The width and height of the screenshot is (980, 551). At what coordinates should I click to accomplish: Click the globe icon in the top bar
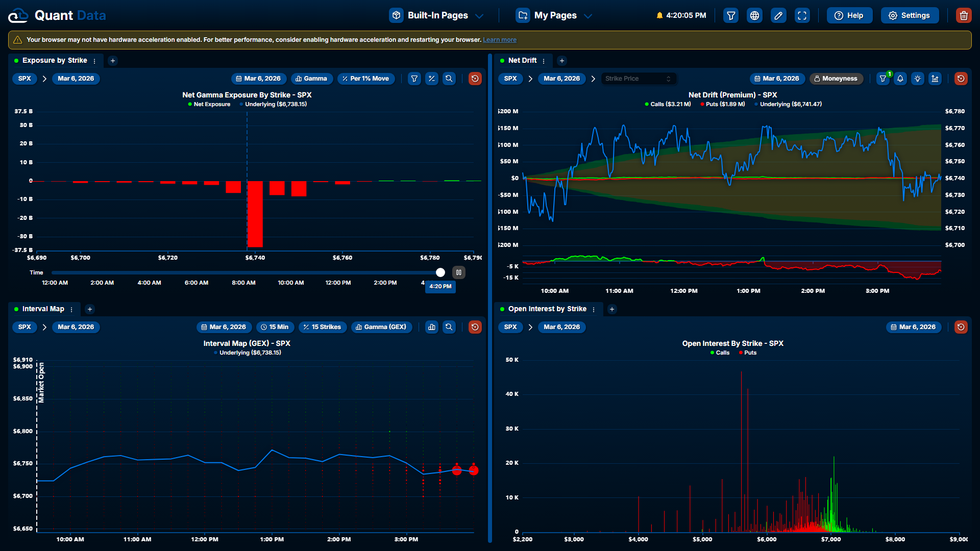tap(754, 15)
